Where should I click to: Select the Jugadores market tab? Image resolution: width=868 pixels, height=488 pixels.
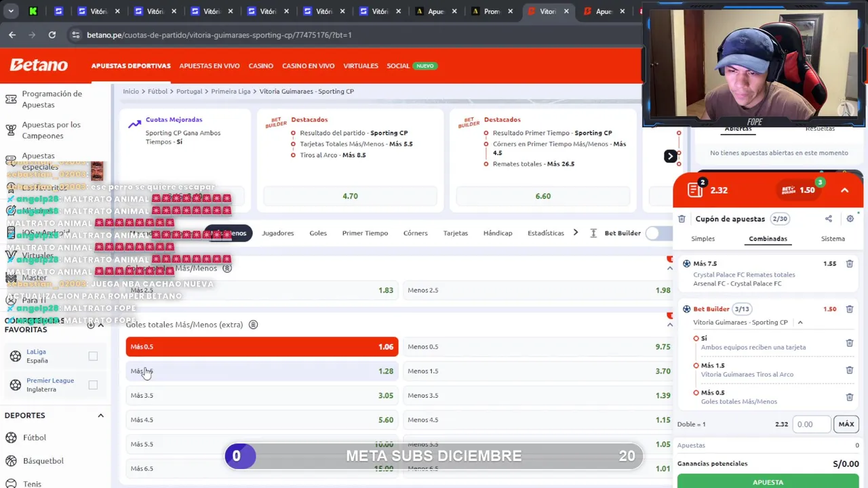(278, 233)
